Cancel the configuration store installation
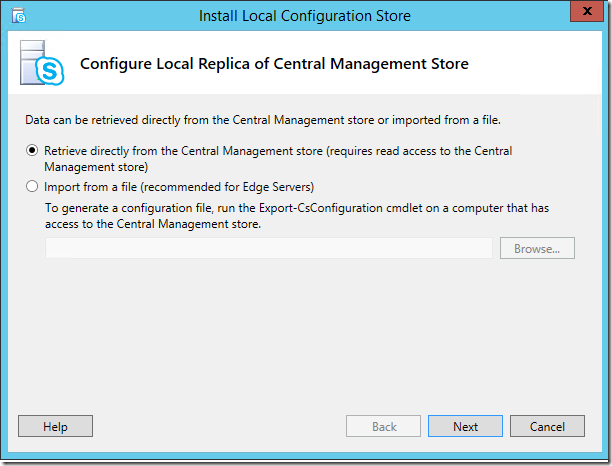The height and width of the screenshot is (466, 612). click(547, 427)
